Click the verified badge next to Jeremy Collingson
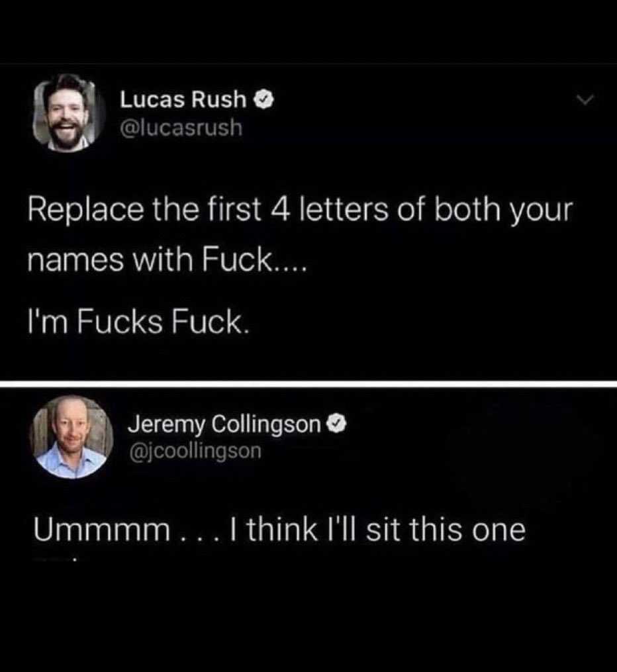This screenshot has height=672, width=617. point(337,424)
